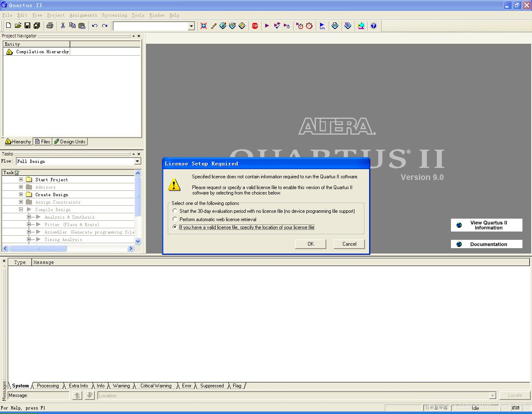Click the blue question mark Help icon

coord(374,26)
